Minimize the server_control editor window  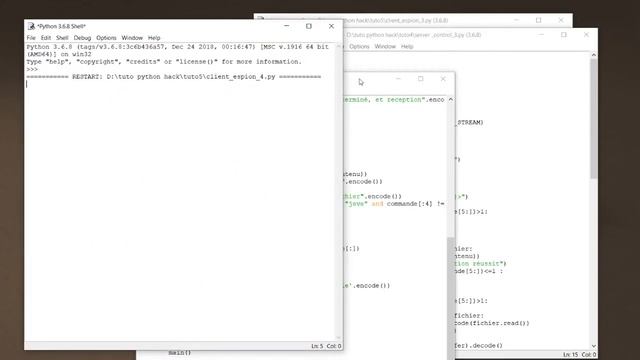click(541, 35)
